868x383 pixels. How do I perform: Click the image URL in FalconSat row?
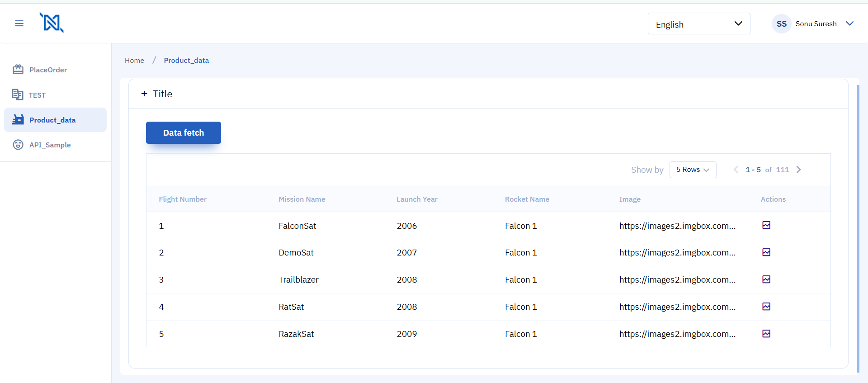point(677,226)
